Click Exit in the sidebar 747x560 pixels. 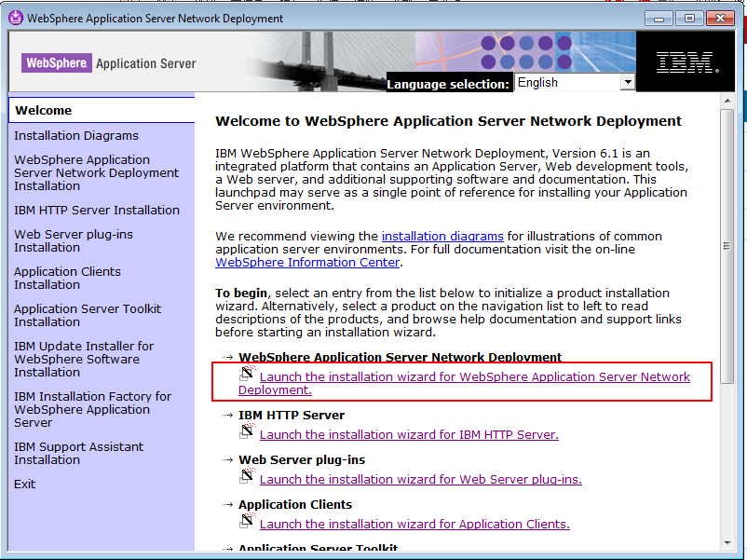(25, 485)
